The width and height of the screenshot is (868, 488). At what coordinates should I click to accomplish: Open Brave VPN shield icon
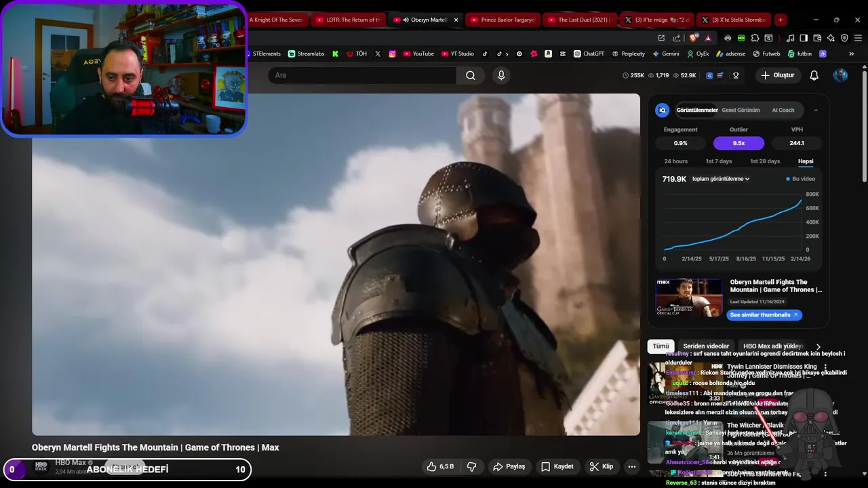(844, 38)
